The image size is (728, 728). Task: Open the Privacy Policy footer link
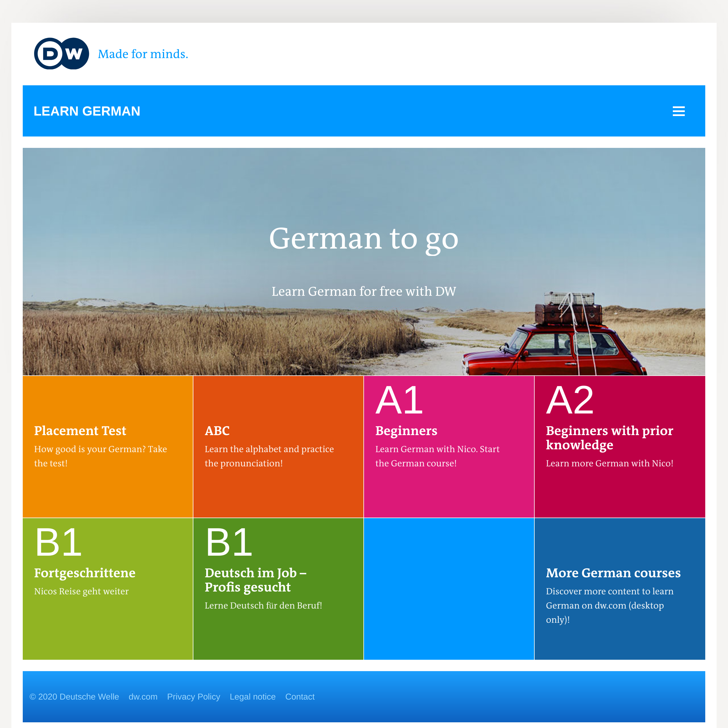tap(193, 697)
